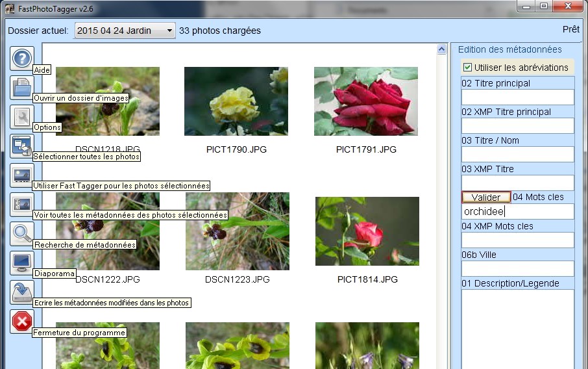The width and height of the screenshot is (588, 369).
Task: Click the red program close icon
Action: [x=22, y=322]
